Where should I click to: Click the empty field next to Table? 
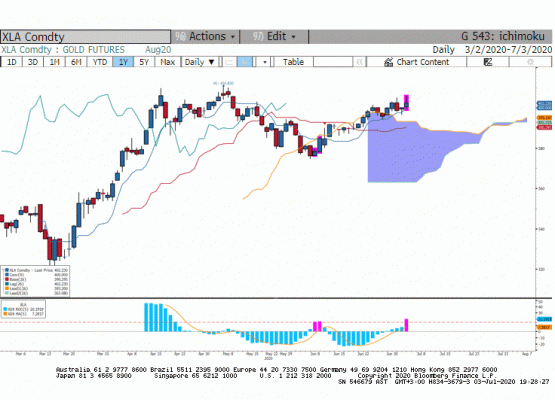[333, 62]
